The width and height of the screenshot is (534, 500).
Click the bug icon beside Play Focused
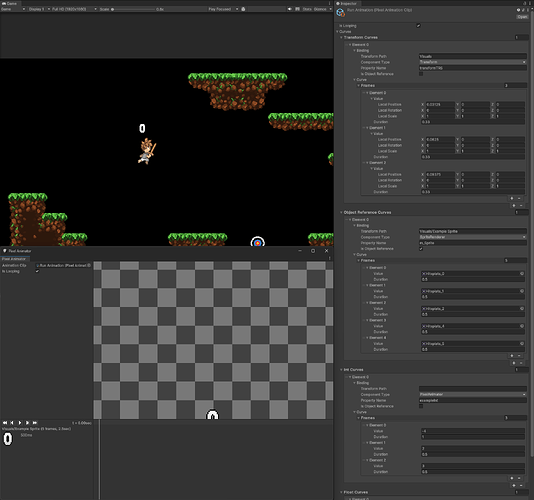tap(243, 9)
